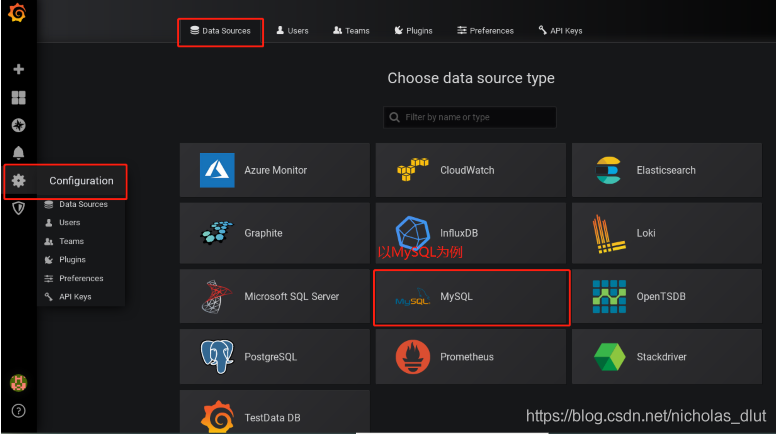Click the TestData DB Grafana icon
777x435 pixels.
[x=217, y=417]
